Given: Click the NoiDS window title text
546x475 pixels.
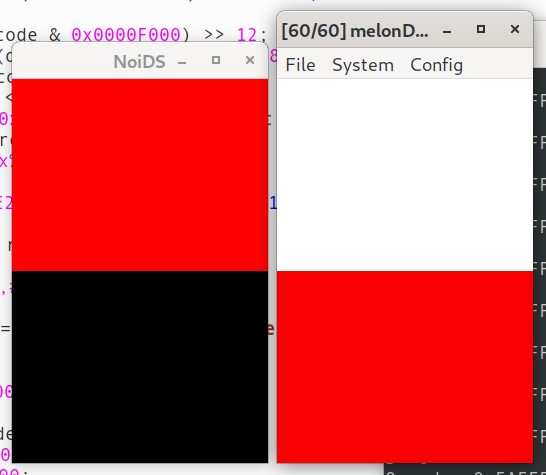Looking at the screenshot, I should (140, 62).
